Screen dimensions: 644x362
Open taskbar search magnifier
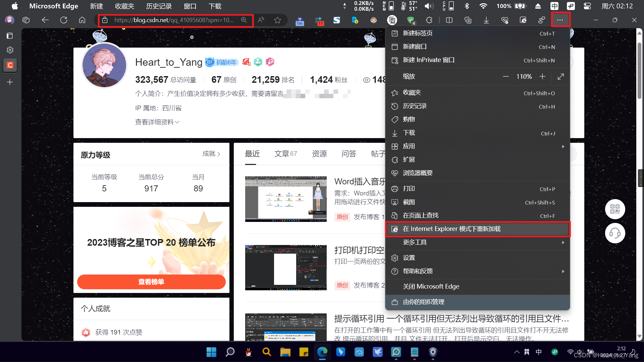230,352
